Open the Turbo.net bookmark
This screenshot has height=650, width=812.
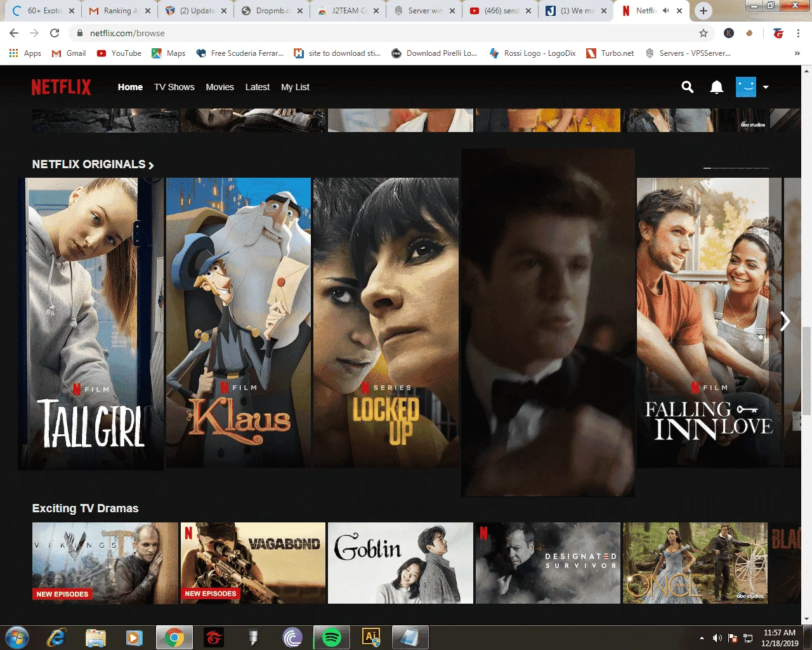tap(610, 53)
